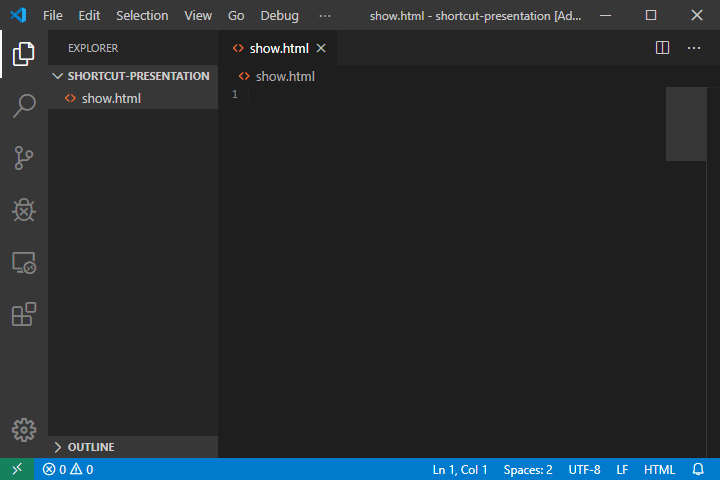Click the Spaces: 2 indentation setting
The image size is (720, 480).
[527, 469]
